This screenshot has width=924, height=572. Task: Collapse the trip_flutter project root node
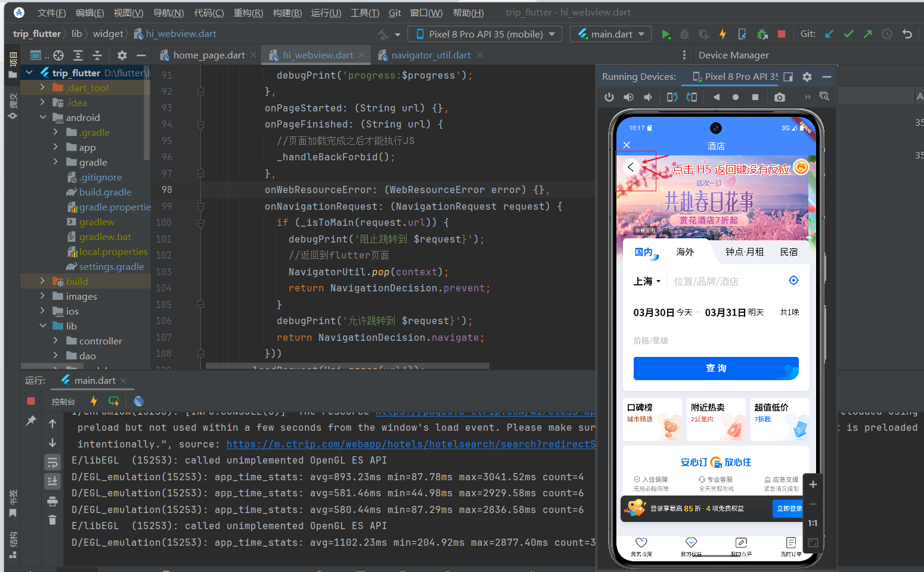(29, 73)
